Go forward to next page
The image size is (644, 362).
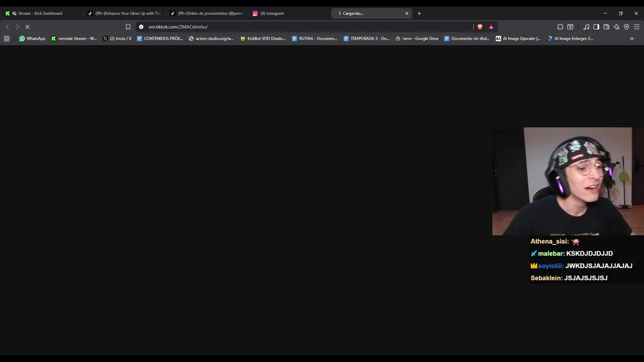point(17,27)
